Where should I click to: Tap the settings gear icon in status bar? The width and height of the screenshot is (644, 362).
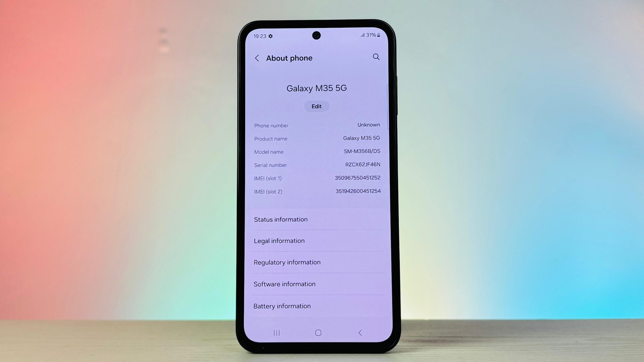click(271, 36)
